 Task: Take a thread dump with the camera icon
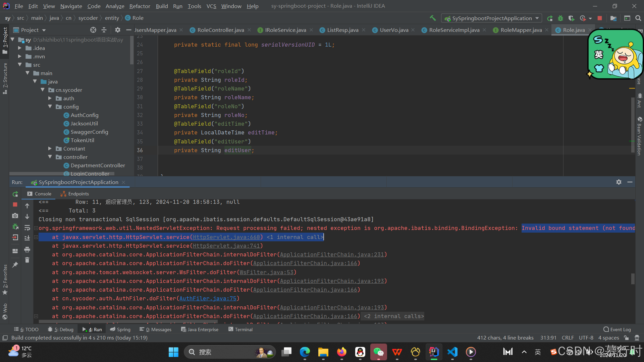tap(15, 216)
